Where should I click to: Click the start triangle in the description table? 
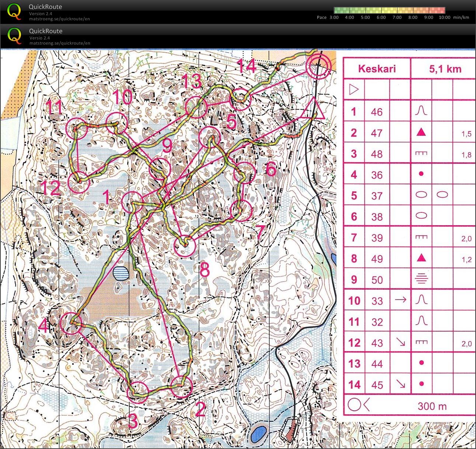click(354, 89)
